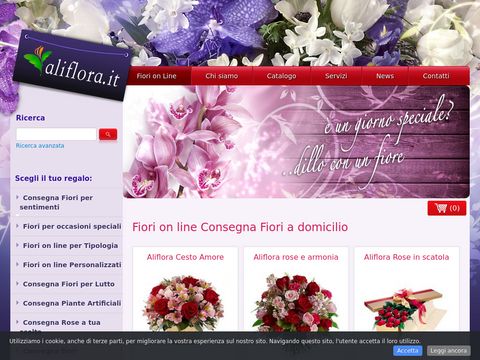Click the orchid promotional banner
This screenshot has height=360, width=480.
pyautogui.click(x=296, y=142)
